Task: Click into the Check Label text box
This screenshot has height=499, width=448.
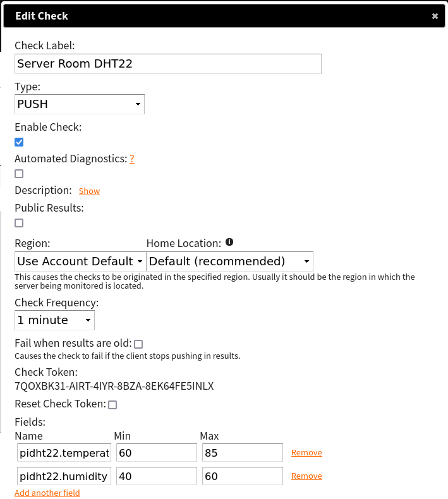Action: (x=168, y=64)
